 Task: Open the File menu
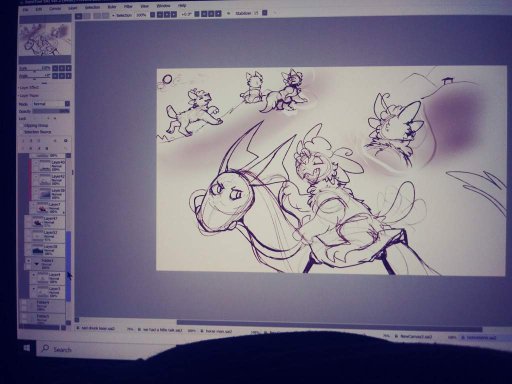point(25,9)
